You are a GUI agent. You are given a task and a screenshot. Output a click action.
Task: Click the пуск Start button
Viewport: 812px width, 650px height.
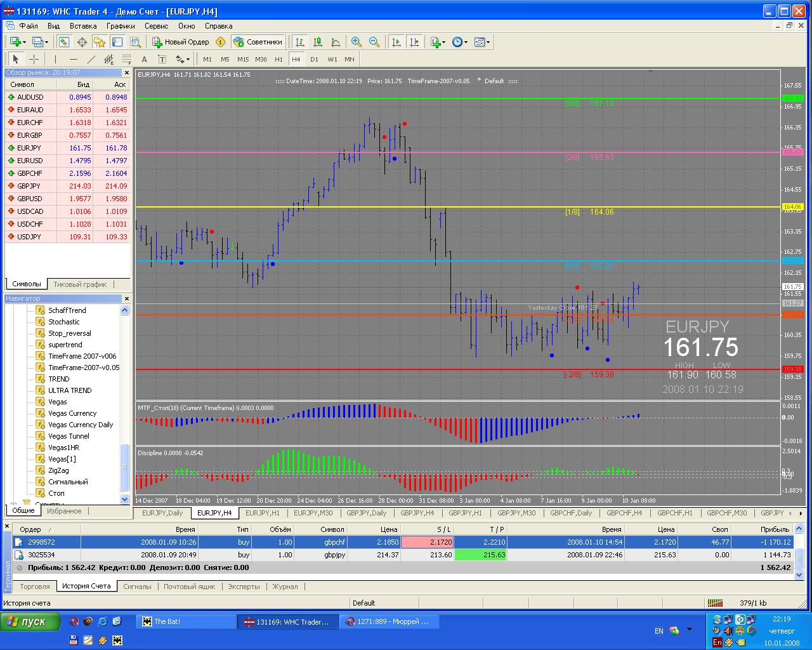[x=30, y=621]
